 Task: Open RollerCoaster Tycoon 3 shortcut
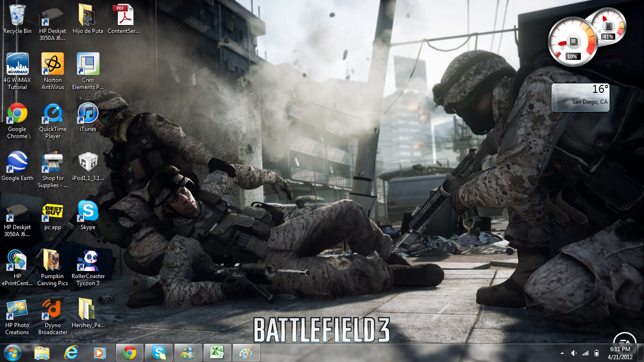(88, 261)
